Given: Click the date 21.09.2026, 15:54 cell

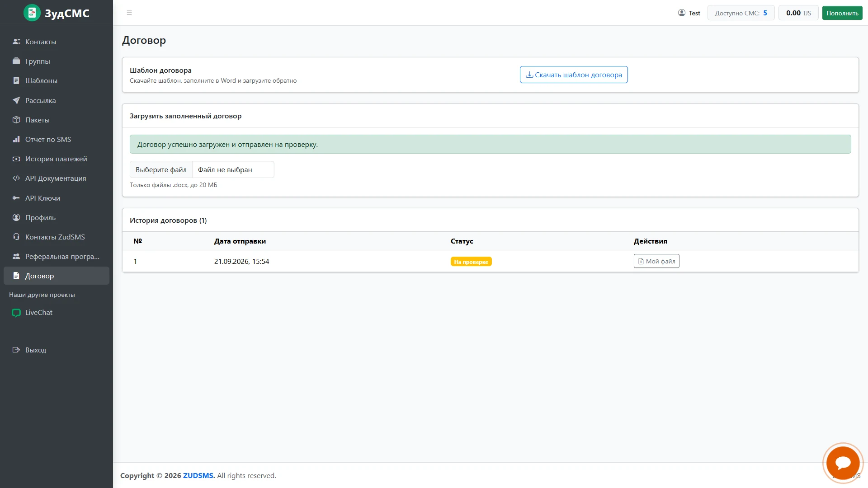Looking at the screenshot, I should (241, 261).
